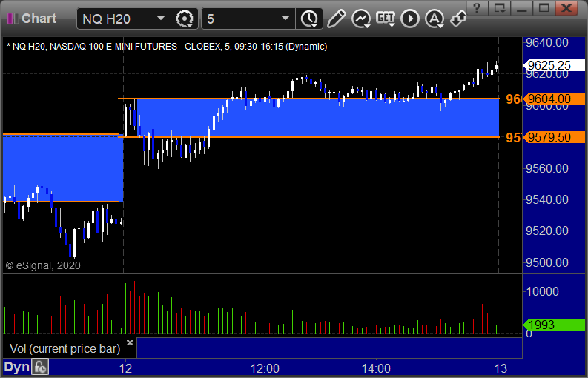This screenshot has width=588, height=378.
Task: Maximize the chart window
Action: click(544, 8)
